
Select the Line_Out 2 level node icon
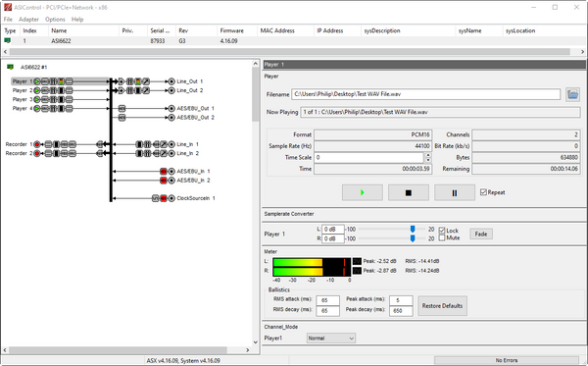146,90
